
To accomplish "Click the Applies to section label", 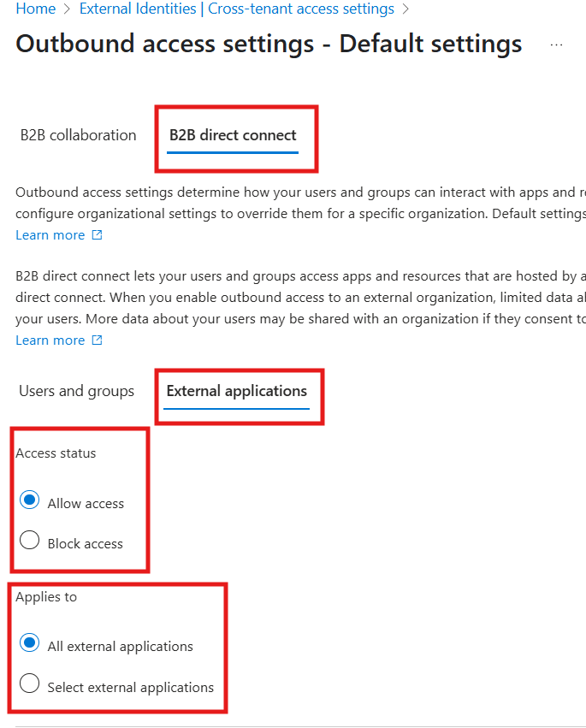I will (46, 597).
